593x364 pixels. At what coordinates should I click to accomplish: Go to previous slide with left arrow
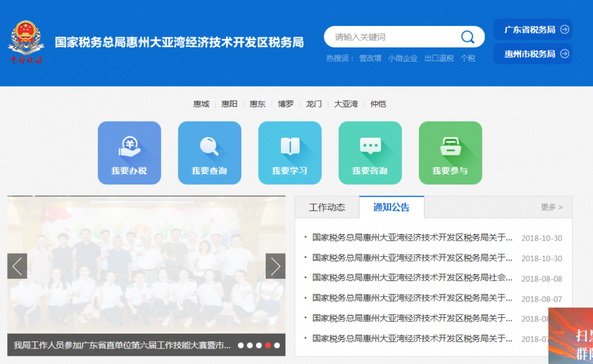17,266
